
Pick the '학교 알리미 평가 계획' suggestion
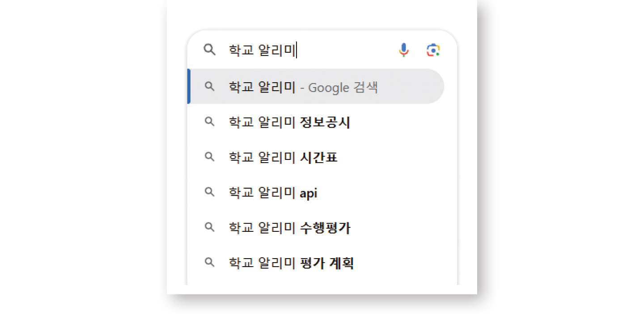291,263
